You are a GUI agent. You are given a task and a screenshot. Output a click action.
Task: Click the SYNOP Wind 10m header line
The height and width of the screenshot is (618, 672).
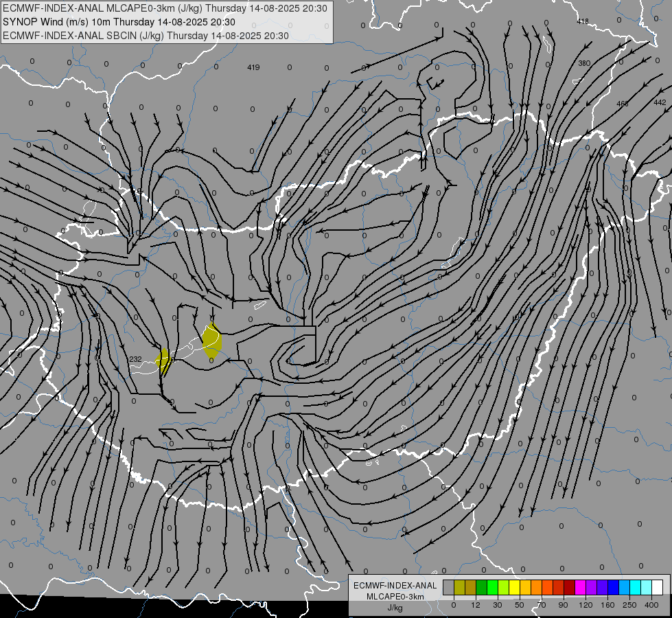(x=119, y=22)
